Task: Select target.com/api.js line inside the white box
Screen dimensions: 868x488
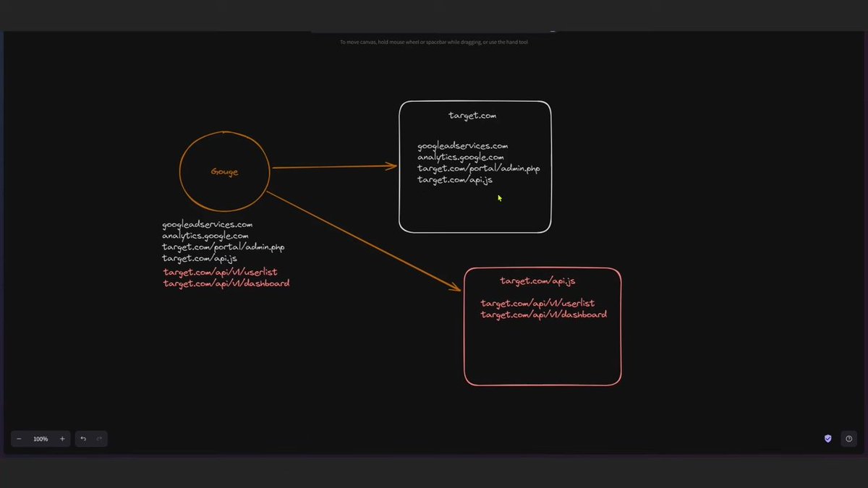Action: point(455,179)
